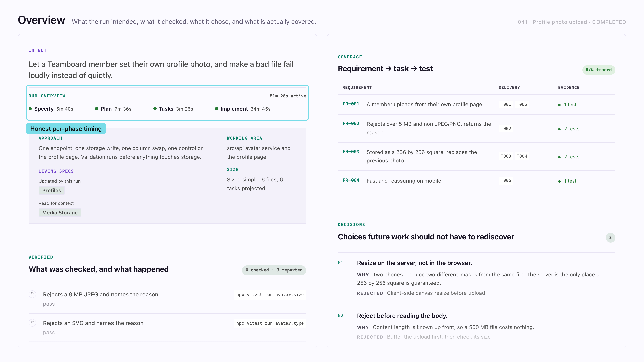
Task: Click command npx vitest run avatar.type
Action: (x=270, y=323)
